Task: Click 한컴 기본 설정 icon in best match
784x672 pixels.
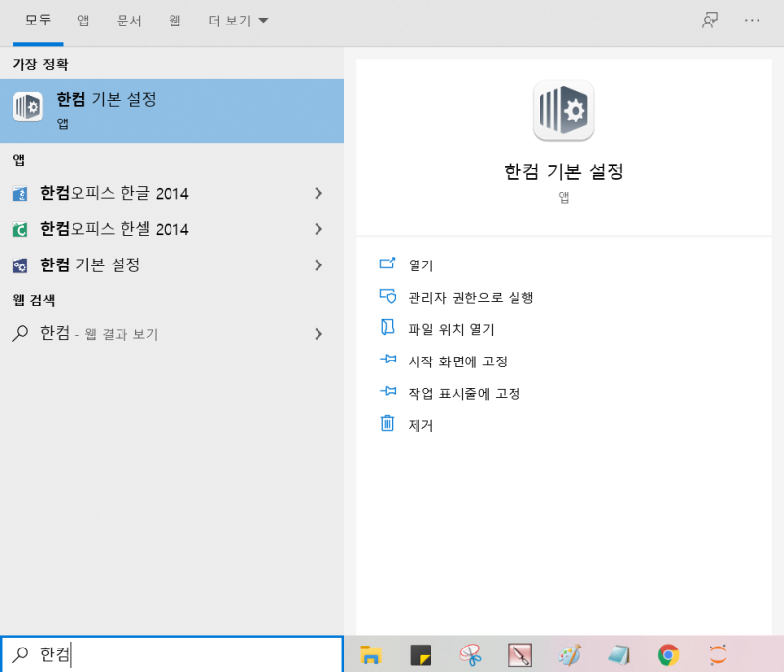Action: 27,107
